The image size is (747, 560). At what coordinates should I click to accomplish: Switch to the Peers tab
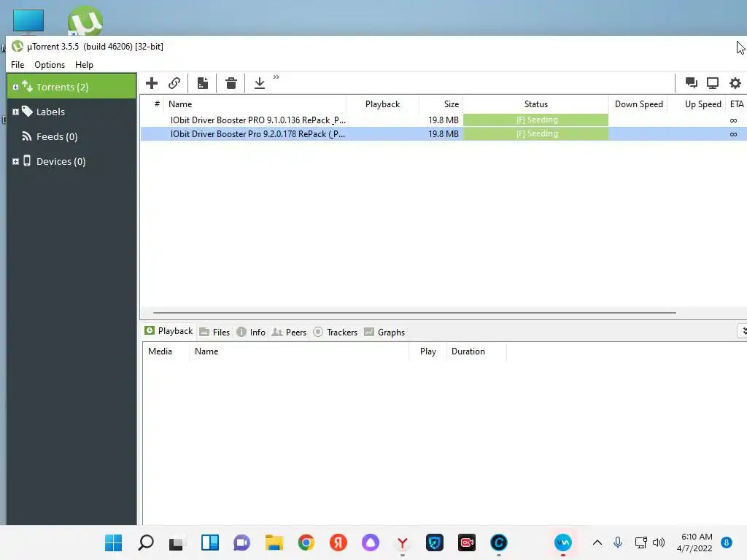(289, 332)
